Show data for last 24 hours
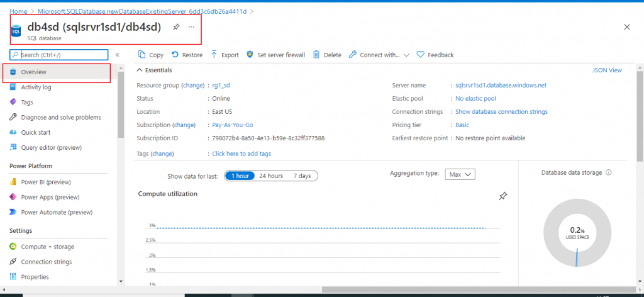644x297 pixels. (x=271, y=176)
